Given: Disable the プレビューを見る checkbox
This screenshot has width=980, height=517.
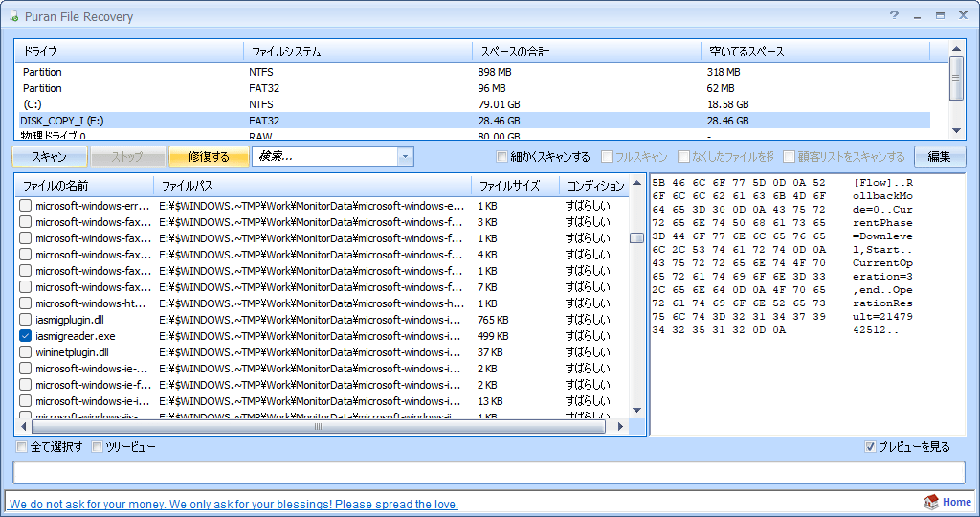Looking at the screenshot, I should point(870,447).
